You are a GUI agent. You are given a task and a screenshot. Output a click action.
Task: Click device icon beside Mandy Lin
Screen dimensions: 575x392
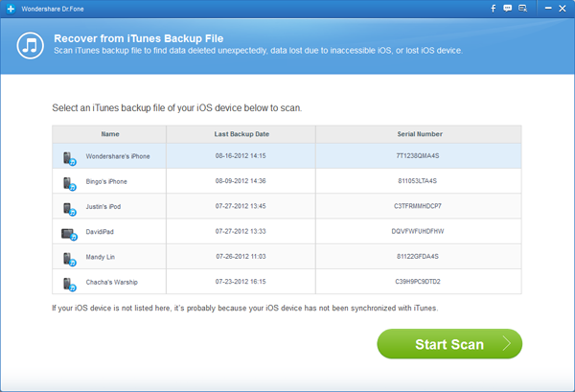[x=69, y=259]
